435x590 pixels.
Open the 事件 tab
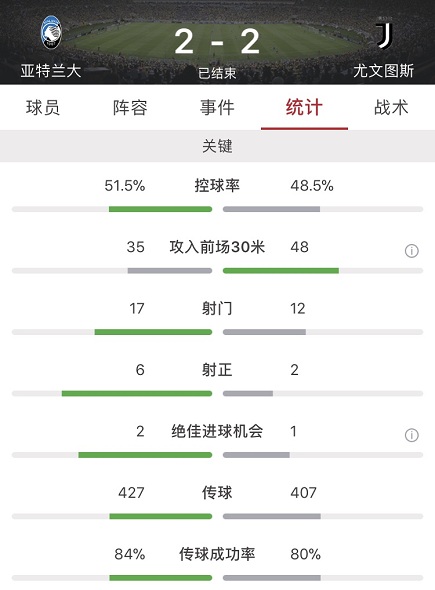217,108
